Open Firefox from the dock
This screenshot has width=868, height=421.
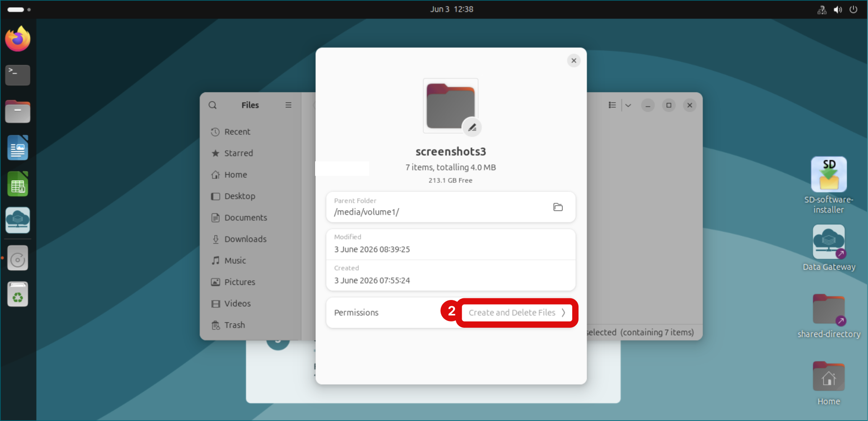18,39
